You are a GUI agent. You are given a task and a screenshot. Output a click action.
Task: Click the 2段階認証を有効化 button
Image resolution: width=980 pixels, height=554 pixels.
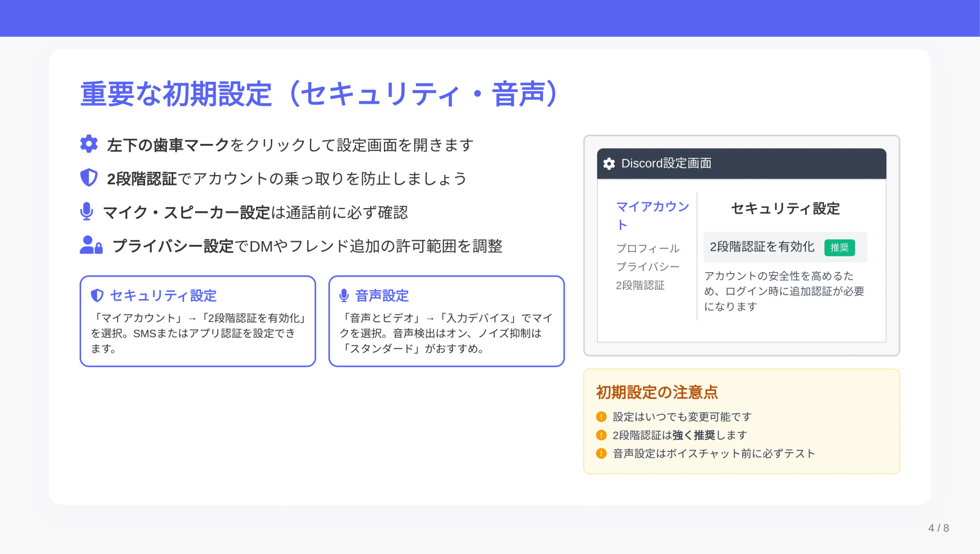762,247
